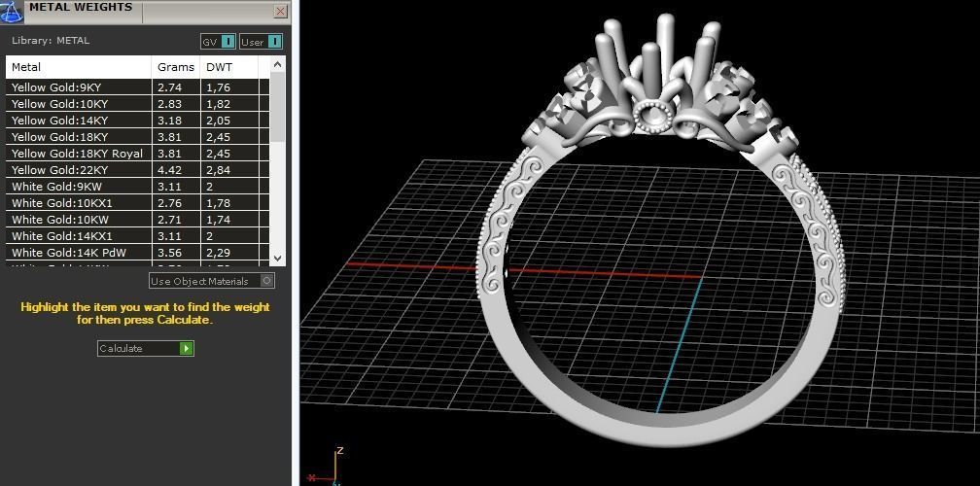
Task: Click the Library: METAL label
Action: 51,41
